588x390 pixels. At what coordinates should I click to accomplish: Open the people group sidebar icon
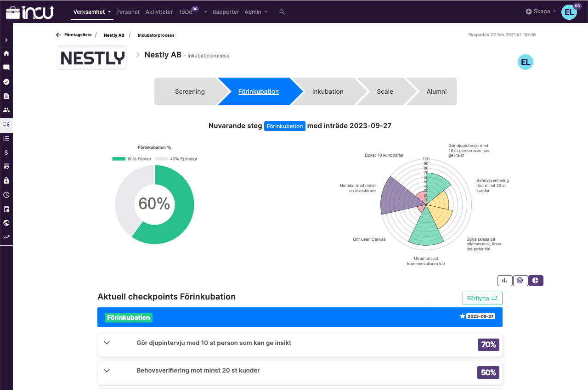click(6, 110)
